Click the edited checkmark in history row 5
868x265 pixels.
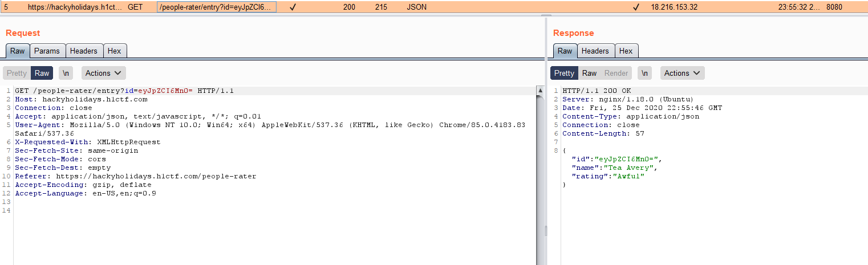[293, 7]
